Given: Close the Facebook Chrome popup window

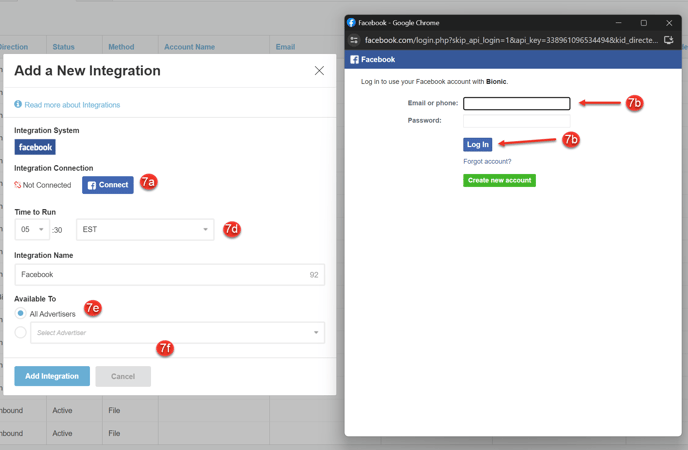Looking at the screenshot, I should (669, 23).
